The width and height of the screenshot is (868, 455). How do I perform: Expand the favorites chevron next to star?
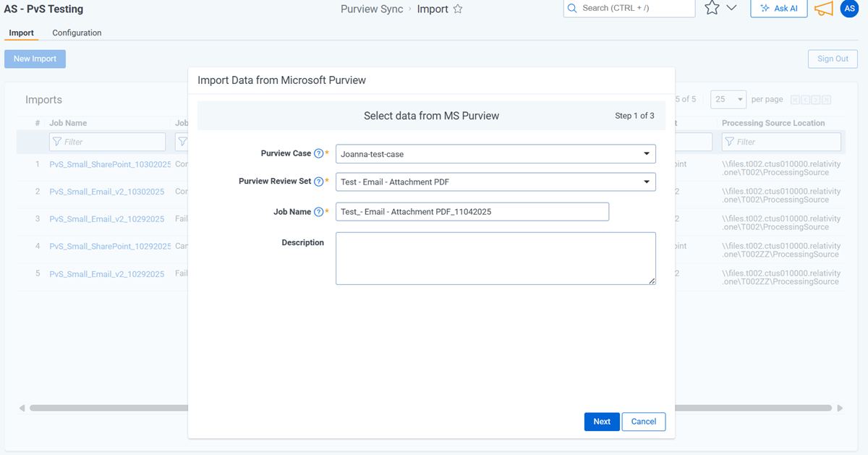tap(731, 9)
